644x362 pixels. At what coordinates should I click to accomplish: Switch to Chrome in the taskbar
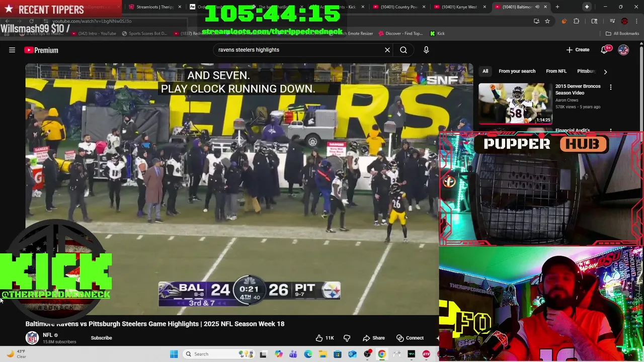382,354
